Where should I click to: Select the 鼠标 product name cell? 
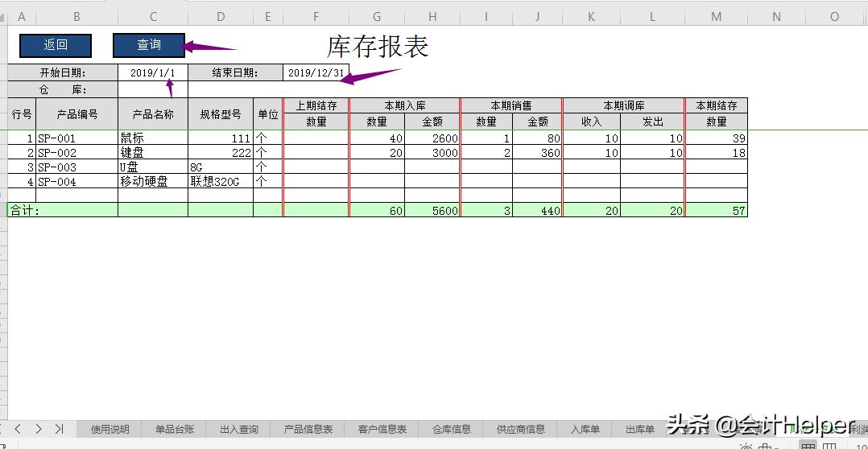click(x=153, y=138)
